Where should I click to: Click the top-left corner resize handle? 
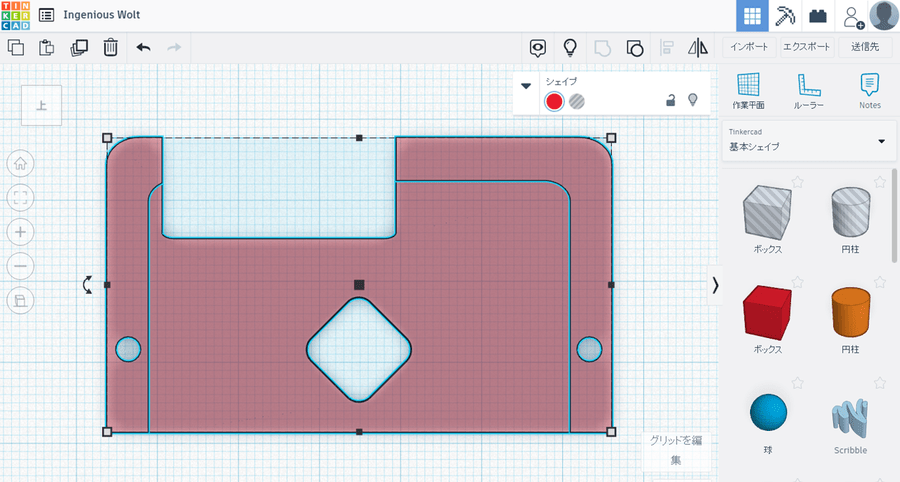[x=107, y=138]
